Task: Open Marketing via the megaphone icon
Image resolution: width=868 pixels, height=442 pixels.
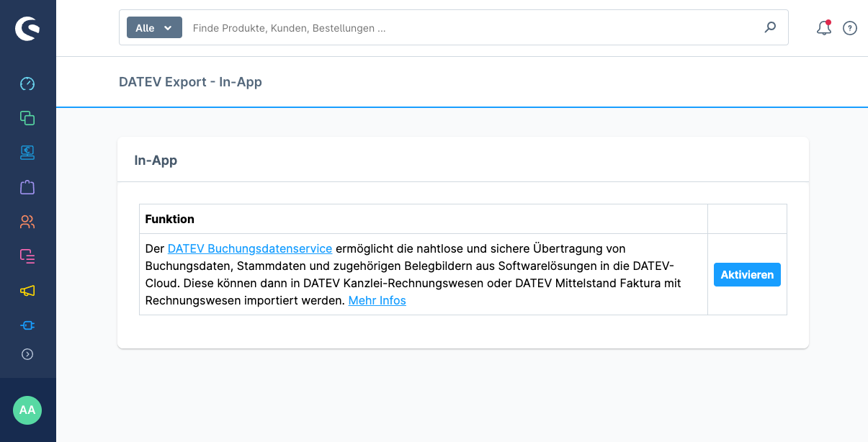Action: tap(27, 291)
